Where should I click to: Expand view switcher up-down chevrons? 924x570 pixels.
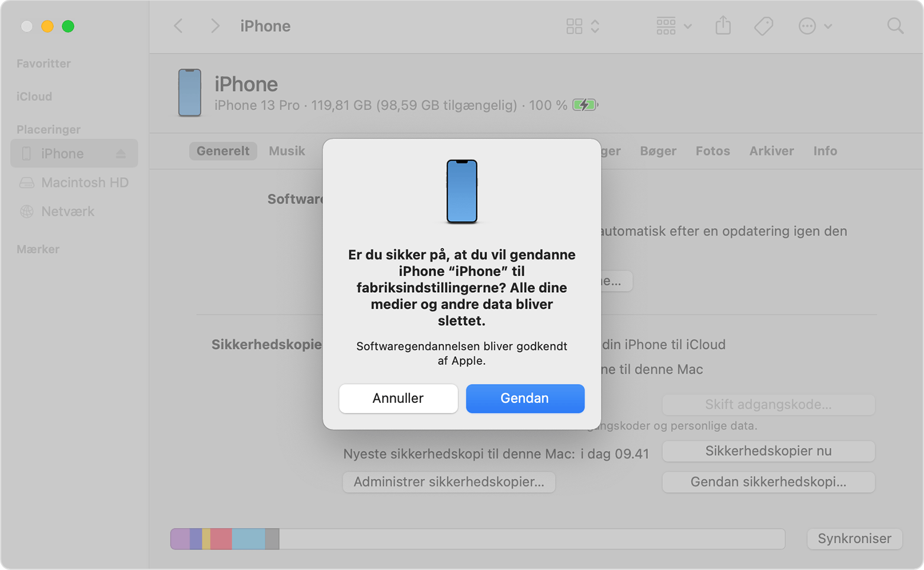coord(595,26)
